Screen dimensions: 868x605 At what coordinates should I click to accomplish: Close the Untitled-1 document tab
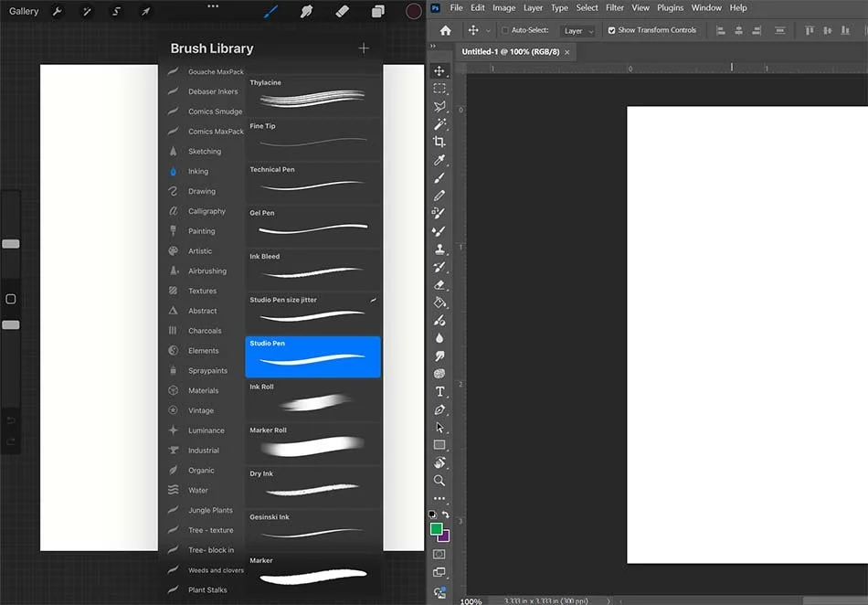pyautogui.click(x=566, y=52)
